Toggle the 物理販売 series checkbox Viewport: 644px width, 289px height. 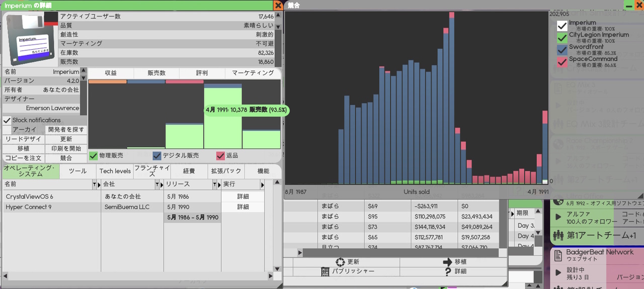coord(94,156)
